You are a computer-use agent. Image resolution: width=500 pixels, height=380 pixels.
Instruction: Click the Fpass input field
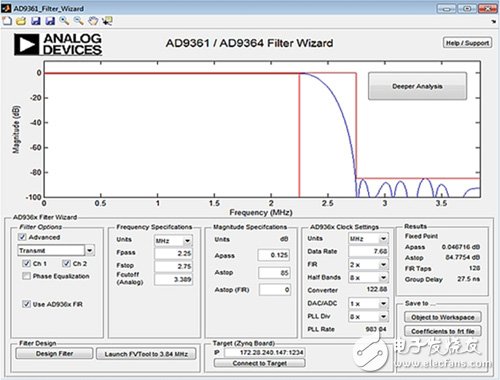coord(173,253)
